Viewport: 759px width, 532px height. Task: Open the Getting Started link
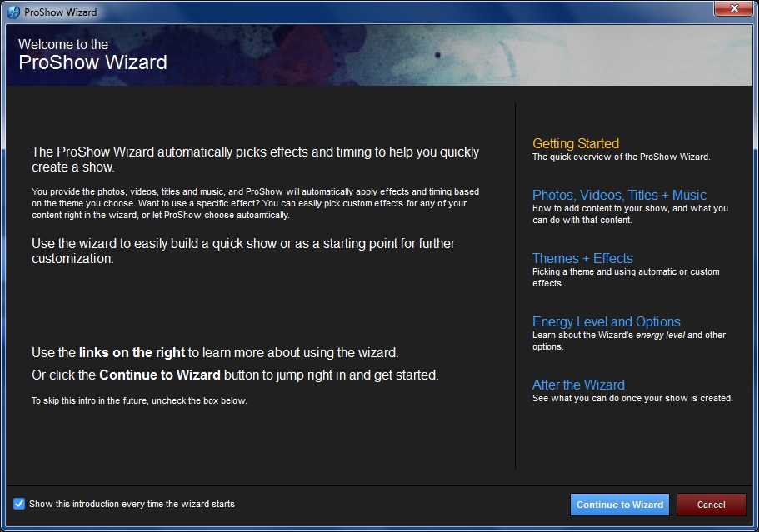[576, 144]
